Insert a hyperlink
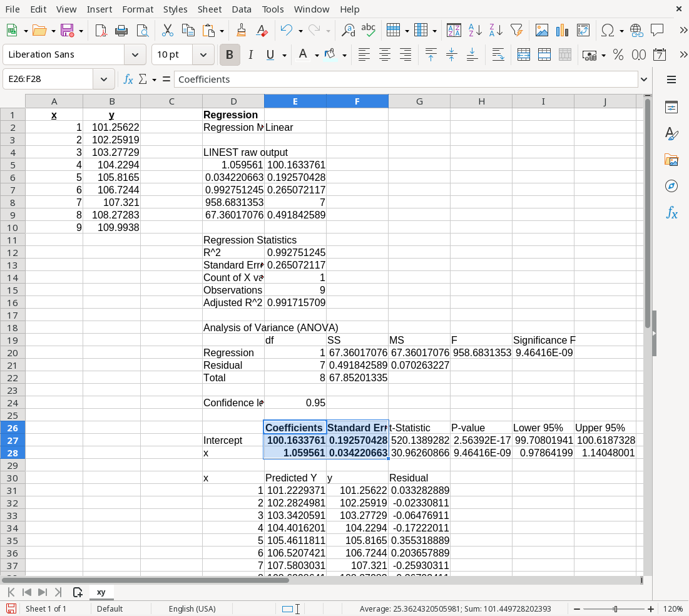This screenshot has height=616, width=689. pos(636,30)
